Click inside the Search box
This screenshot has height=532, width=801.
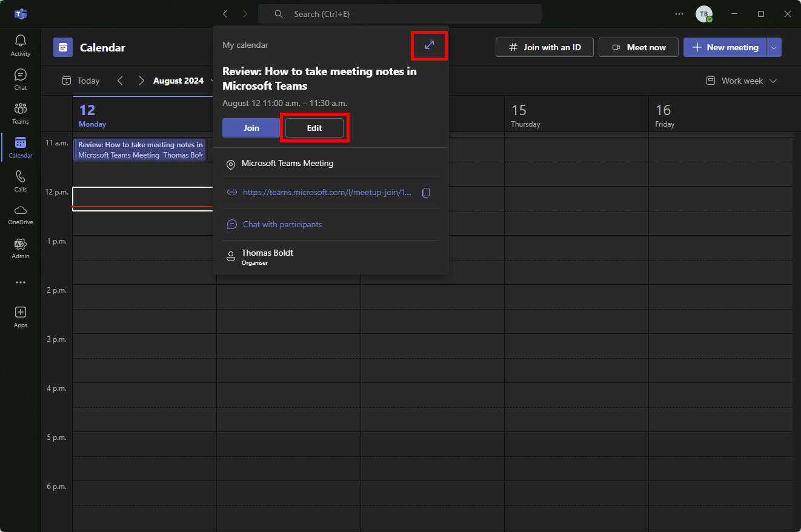[x=400, y=14]
